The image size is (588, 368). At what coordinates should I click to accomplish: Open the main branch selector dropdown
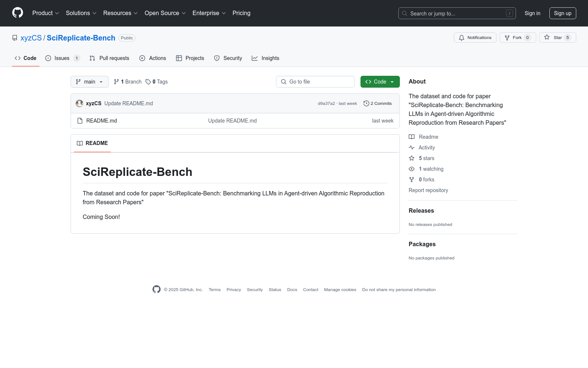click(x=90, y=82)
